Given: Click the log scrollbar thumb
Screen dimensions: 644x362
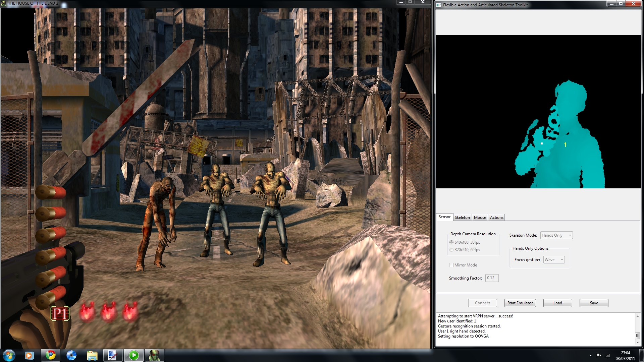Looking at the screenshot, I should click(x=637, y=336).
